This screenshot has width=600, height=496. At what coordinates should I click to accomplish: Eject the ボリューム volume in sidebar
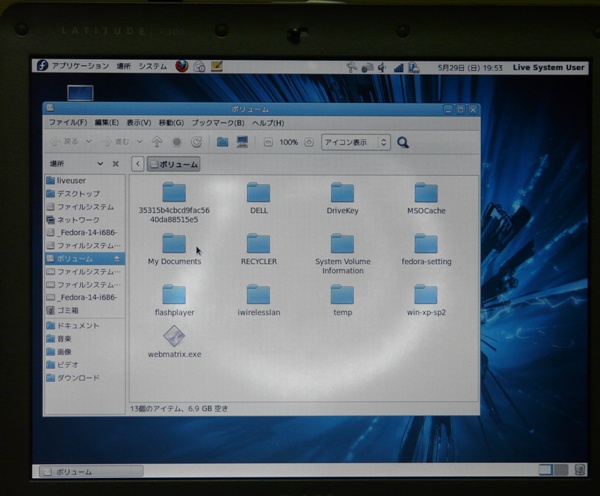pos(118,258)
